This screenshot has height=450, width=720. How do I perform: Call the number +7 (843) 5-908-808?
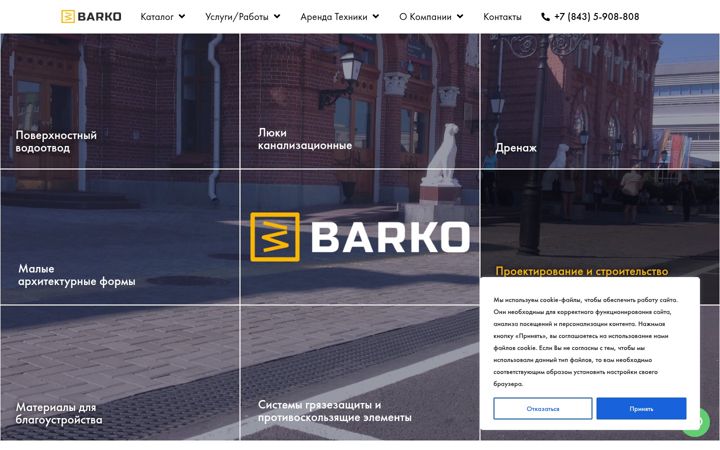click(596, 17)
